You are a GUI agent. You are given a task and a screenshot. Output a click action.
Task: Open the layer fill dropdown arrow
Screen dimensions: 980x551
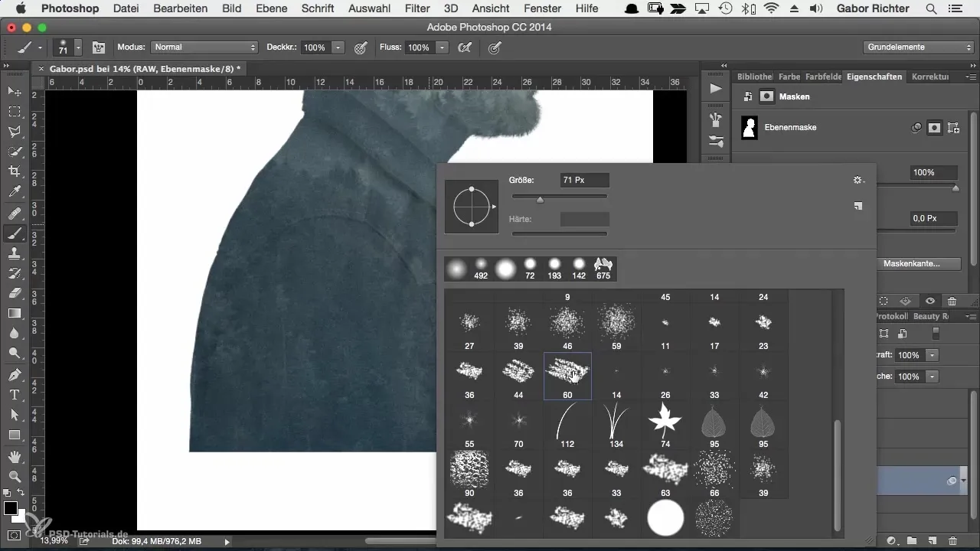coord(932,377)
